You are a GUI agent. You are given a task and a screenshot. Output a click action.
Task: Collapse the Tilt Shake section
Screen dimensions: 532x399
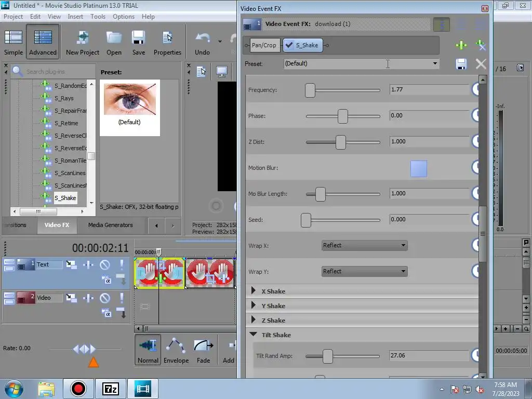253,334
